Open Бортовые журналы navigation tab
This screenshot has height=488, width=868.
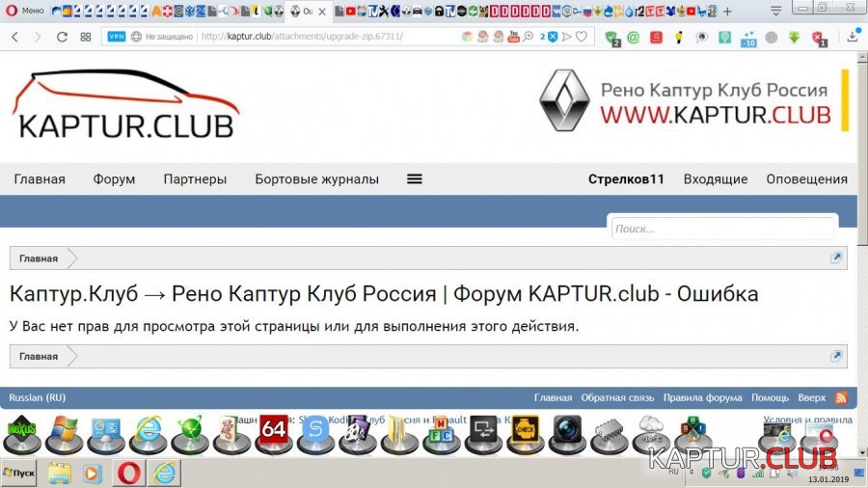316,178
